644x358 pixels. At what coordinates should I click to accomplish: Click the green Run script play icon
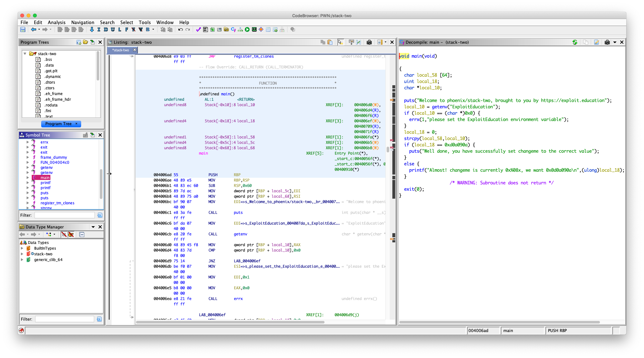[x=247, y=29]
